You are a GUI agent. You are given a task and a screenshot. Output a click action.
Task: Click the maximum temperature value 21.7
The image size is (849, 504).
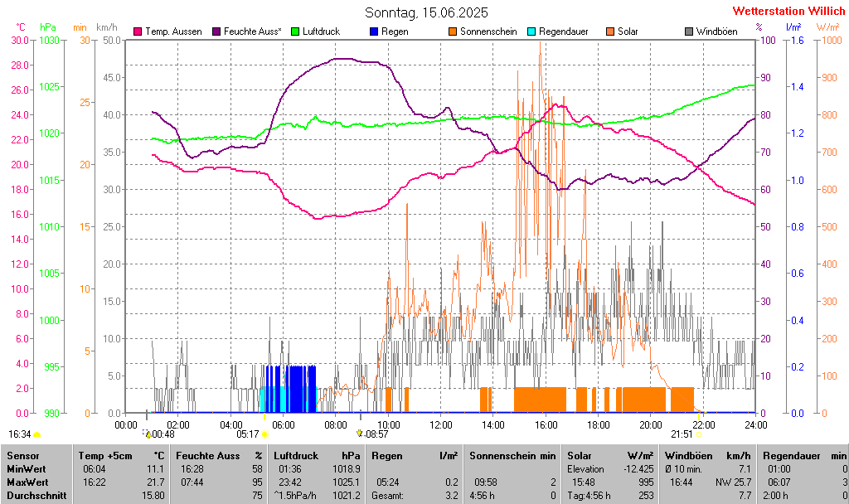[155, 482]
